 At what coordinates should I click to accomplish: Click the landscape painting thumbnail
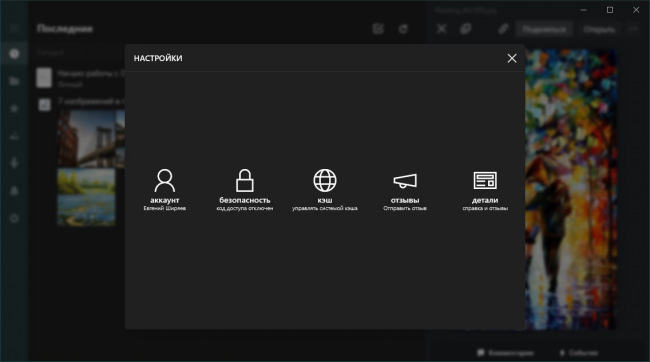pyautogui.click(x=86, y=197)
